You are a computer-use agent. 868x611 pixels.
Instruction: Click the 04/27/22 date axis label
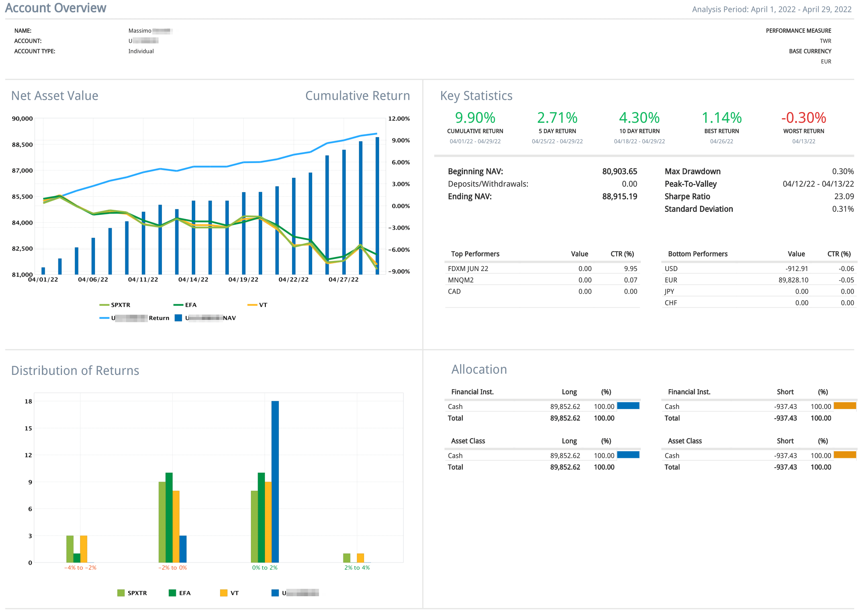click(x=343, y=280)
